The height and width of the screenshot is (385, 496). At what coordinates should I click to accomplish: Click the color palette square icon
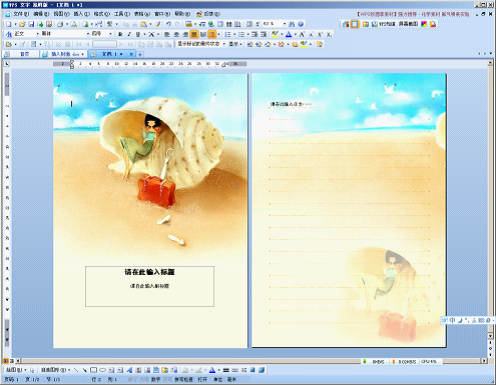coord(424,24)
